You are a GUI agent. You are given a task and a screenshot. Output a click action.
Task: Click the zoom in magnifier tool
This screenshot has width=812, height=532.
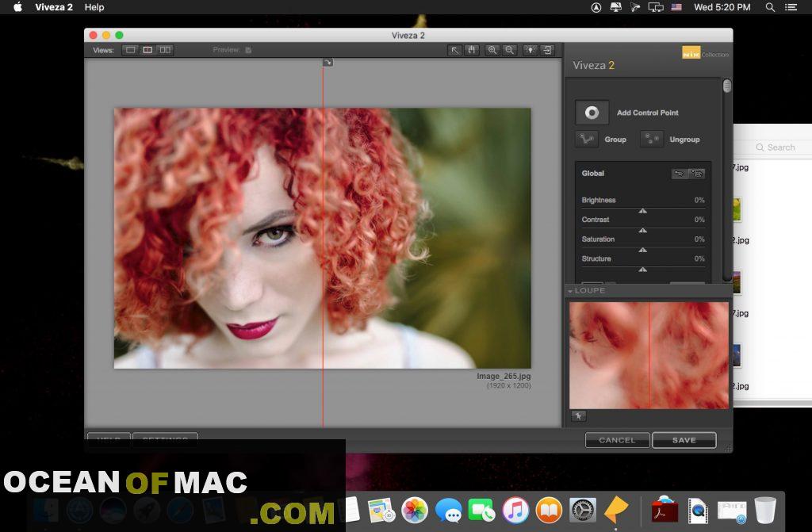492,50
